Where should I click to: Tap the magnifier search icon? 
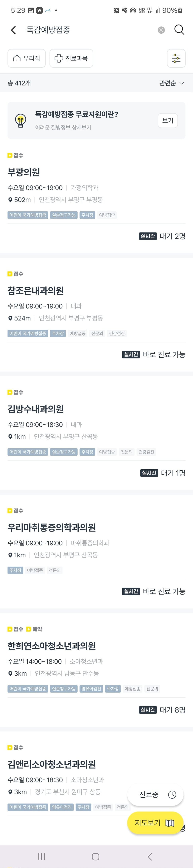coord(179,30)
